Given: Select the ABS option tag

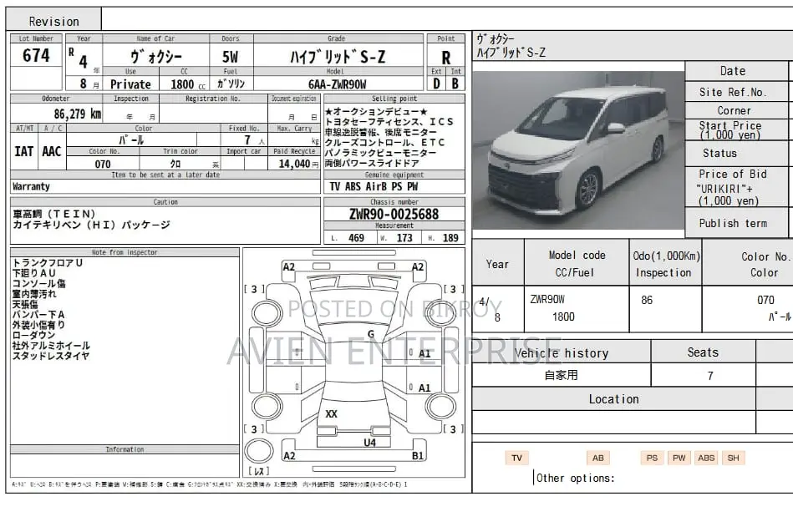Looking at the screenshot, I should [706, 458].
